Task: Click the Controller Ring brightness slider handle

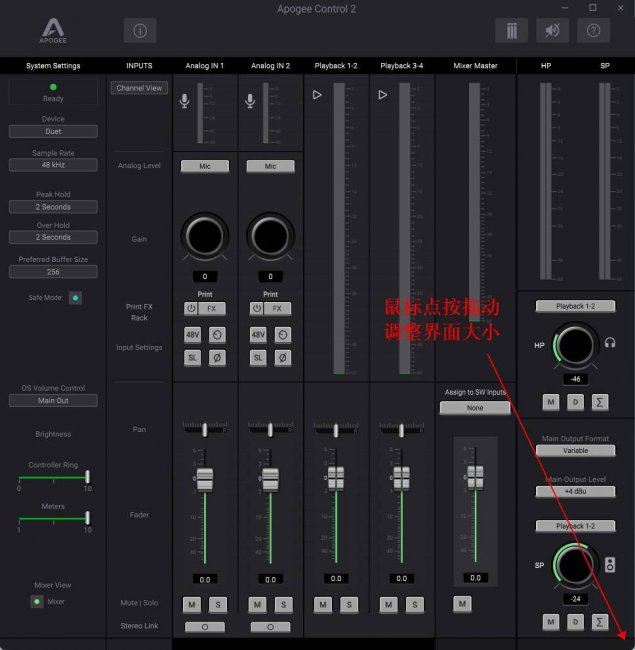Action: click(x=87, y=477)
